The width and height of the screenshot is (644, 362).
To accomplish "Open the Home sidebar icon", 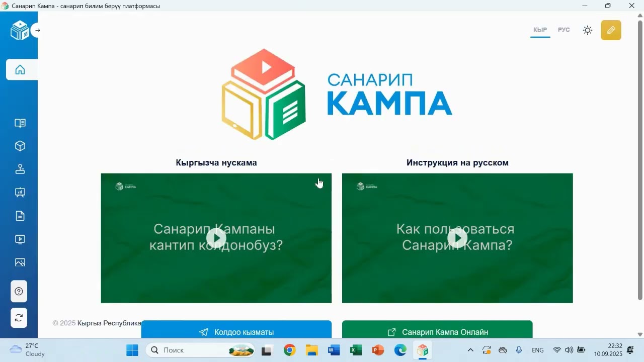I will click(20, 69).
